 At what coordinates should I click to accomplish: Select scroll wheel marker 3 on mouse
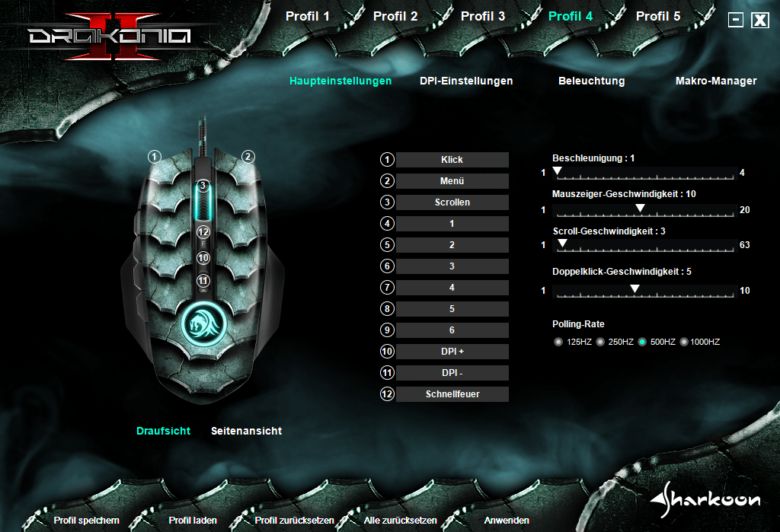[x=203, y=185]
